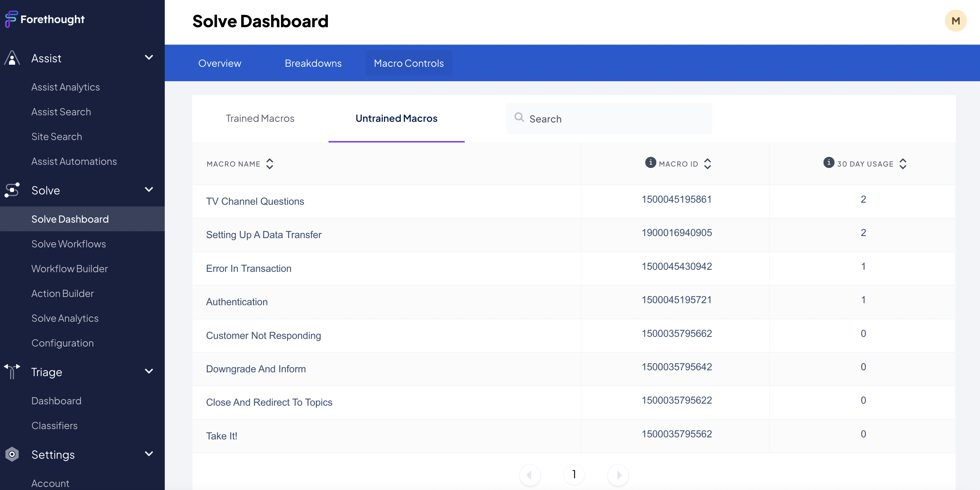Open Close And Redirect To Topics macro

click(269, 402)
